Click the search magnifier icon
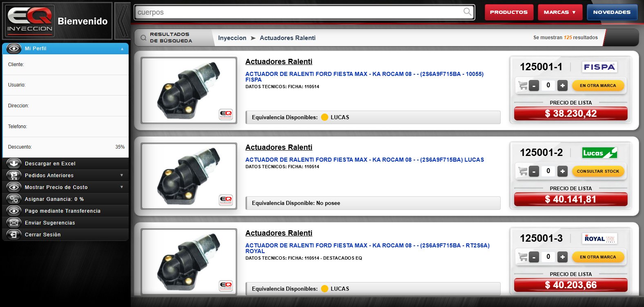This screenshot has height=307, width=644. pos(467,12)
